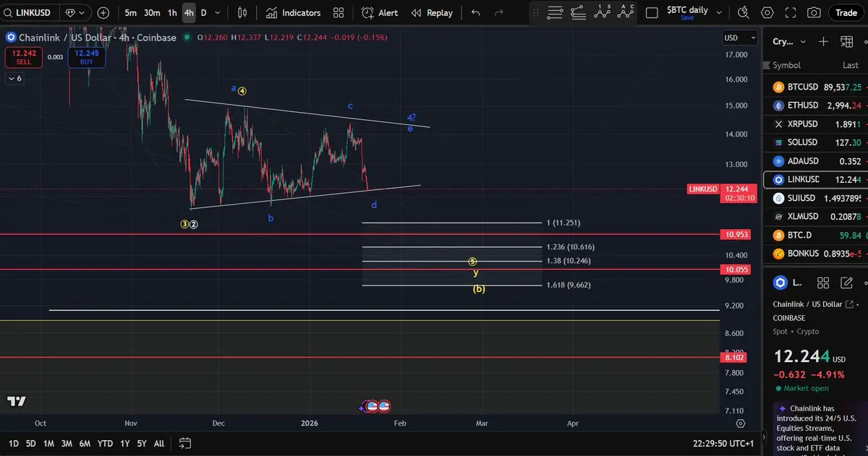868x456 pixels.
Task: Select the trend line drawing tool in favorites bar
Action: (578, 12)
